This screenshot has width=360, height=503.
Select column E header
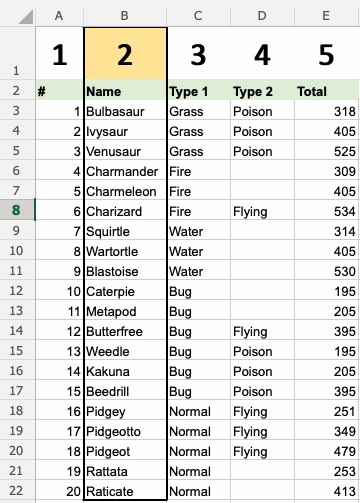pyautogui.click(x=327, y=16)
